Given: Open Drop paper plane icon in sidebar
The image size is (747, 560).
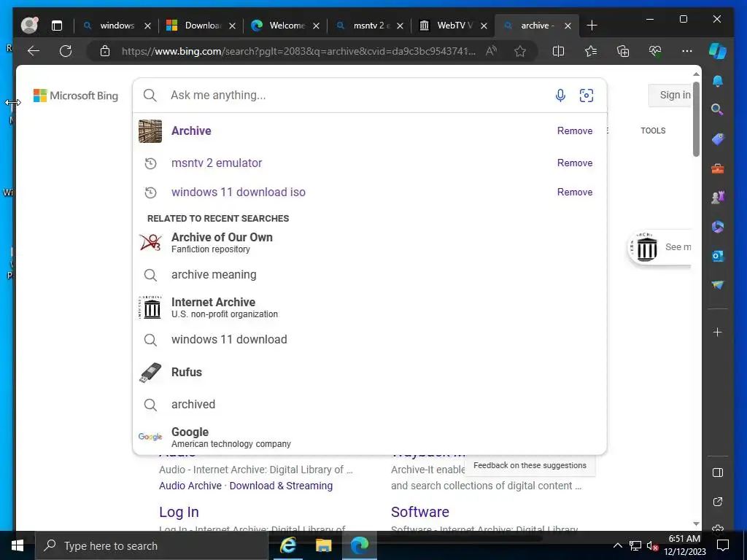Looking at the screenshot, I should 718,285.
